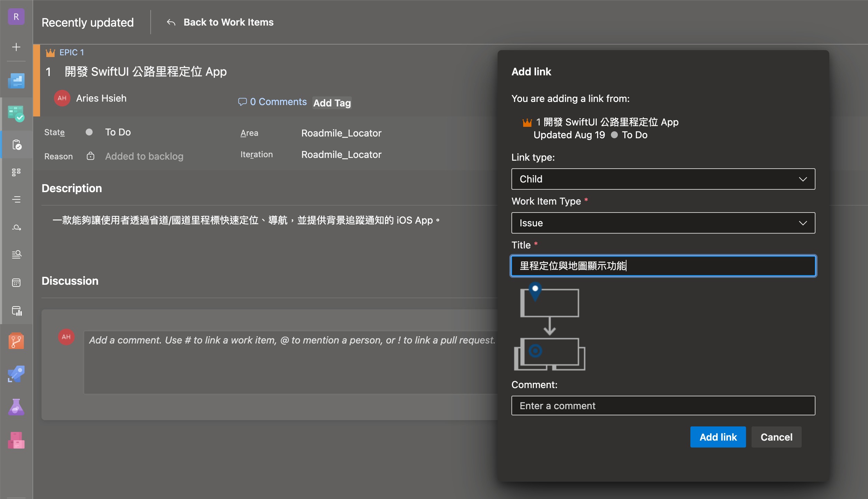Open the Boards hub icon
The height and width of the screenshot is (499, 868).
(x=16, y=114)
